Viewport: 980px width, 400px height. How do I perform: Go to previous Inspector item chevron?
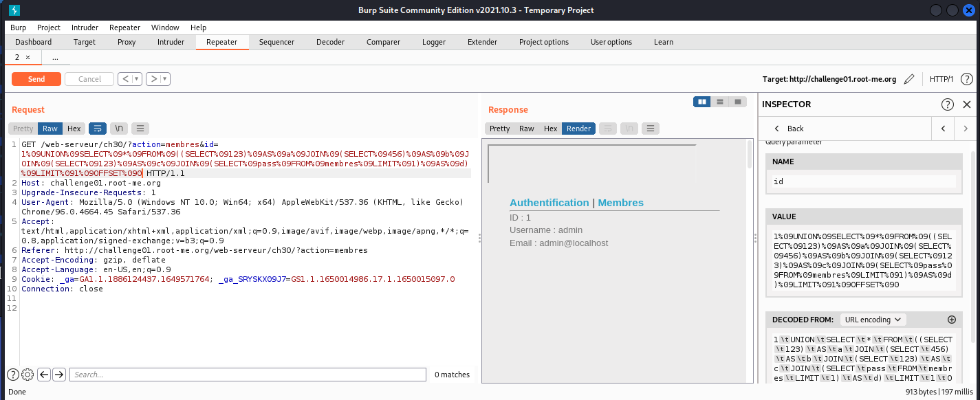point(944,129)
